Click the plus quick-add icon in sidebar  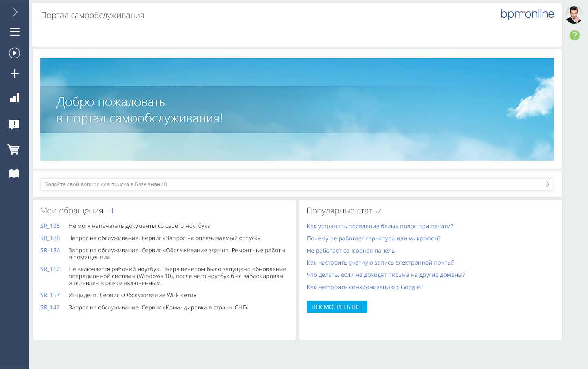(x=15, y=73)
